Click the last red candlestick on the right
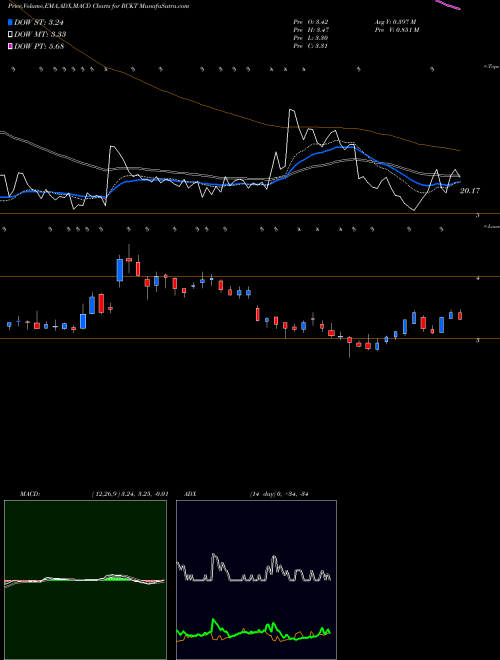Screen dimensions: 500x660 click(x=460, y=316)
